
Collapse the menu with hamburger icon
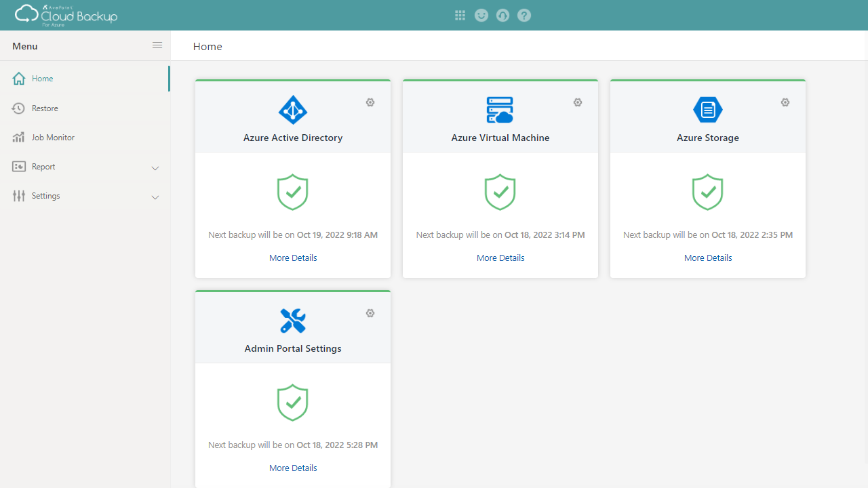click(157, 45)
